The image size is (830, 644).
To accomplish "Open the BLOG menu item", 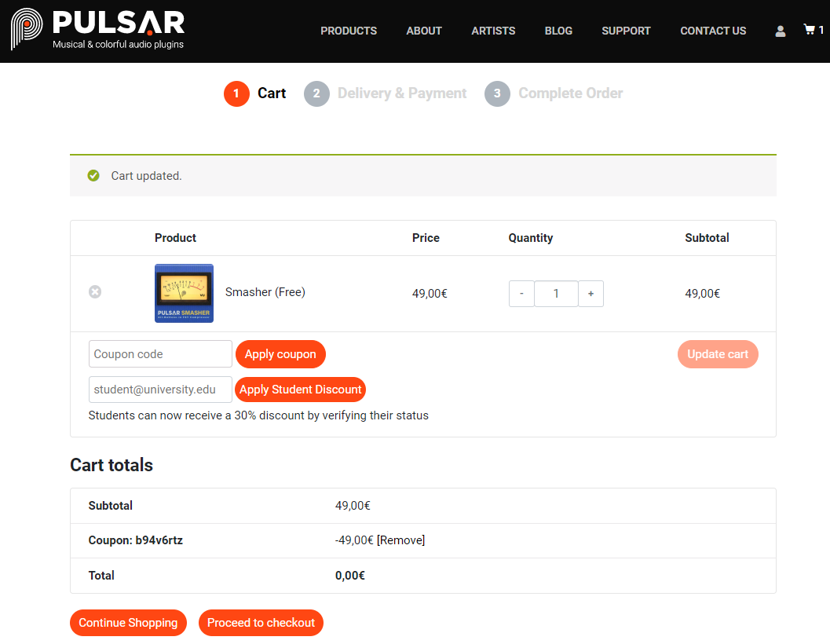I will coord(558,31).
